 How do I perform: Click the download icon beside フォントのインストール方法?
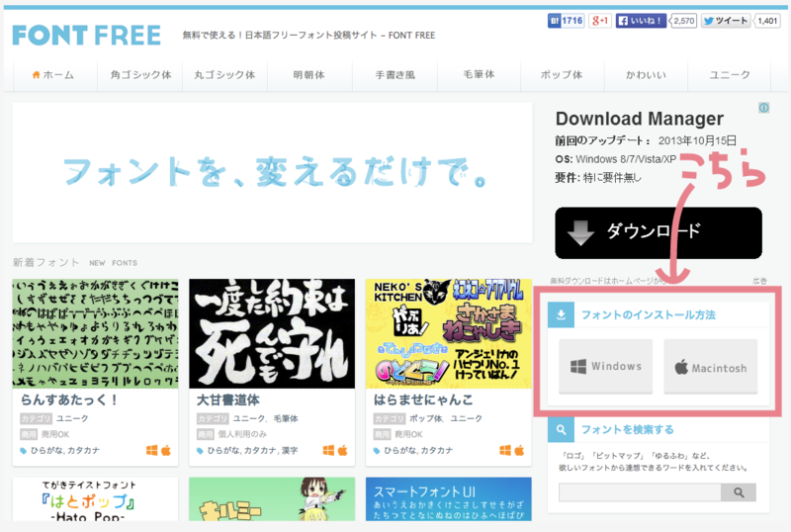(x=561, y=315)
